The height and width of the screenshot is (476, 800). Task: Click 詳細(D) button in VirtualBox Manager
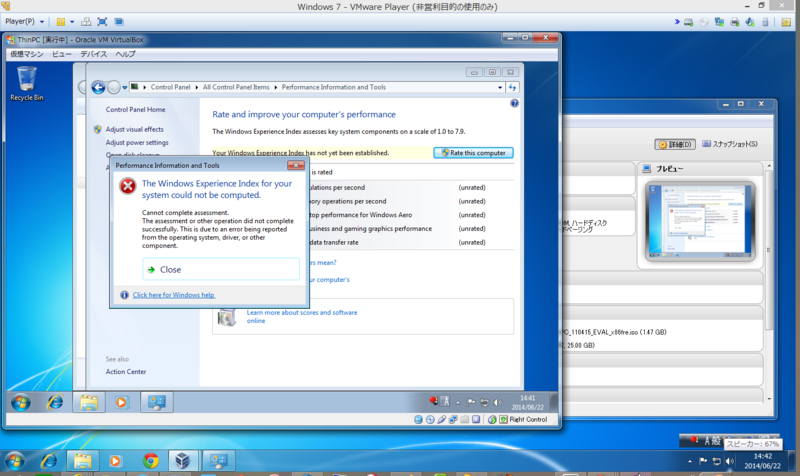click(x=675, y=144)
